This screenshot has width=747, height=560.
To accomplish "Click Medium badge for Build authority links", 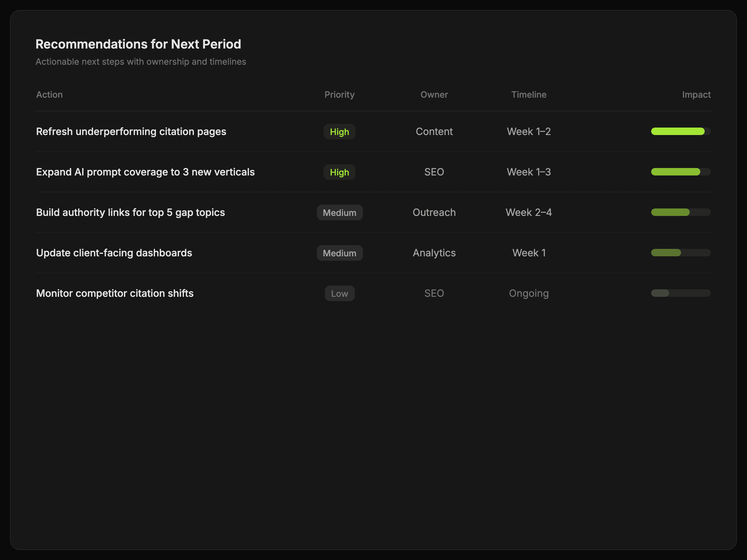I will pos(339,213).
